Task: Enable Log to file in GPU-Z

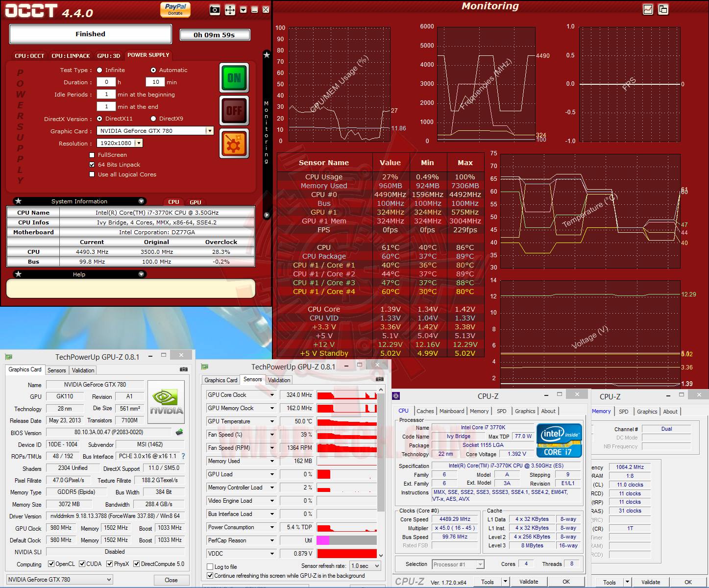Action: [210, 567]
